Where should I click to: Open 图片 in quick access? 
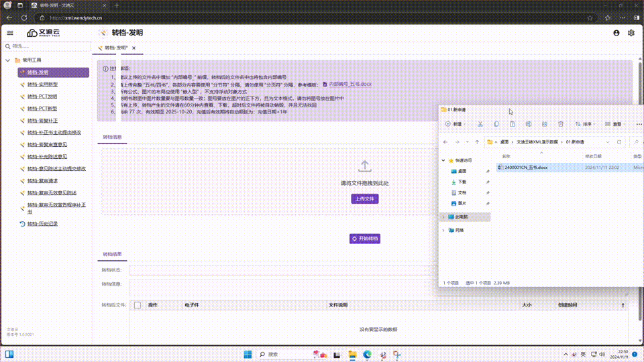click(462, 203)
